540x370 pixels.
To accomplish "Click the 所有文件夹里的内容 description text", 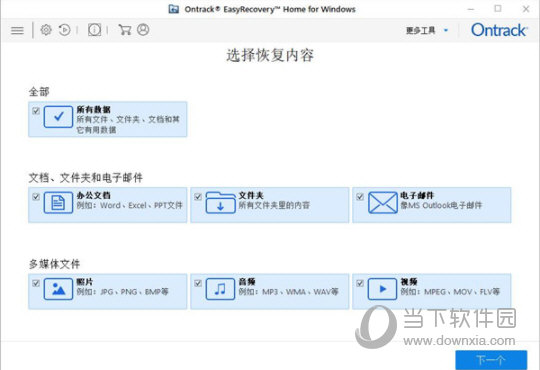I will 274,205.
